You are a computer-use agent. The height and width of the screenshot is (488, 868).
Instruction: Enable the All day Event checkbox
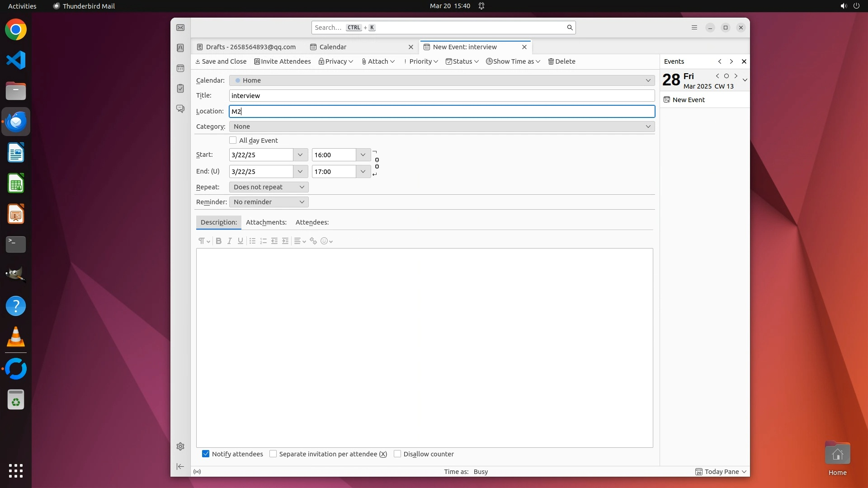click(x=233, y=141)
